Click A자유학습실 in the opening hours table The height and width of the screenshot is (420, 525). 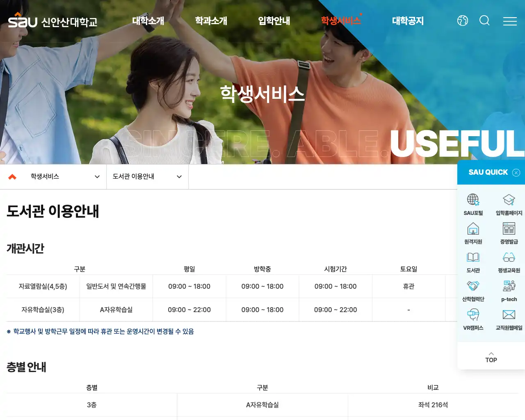116,310
